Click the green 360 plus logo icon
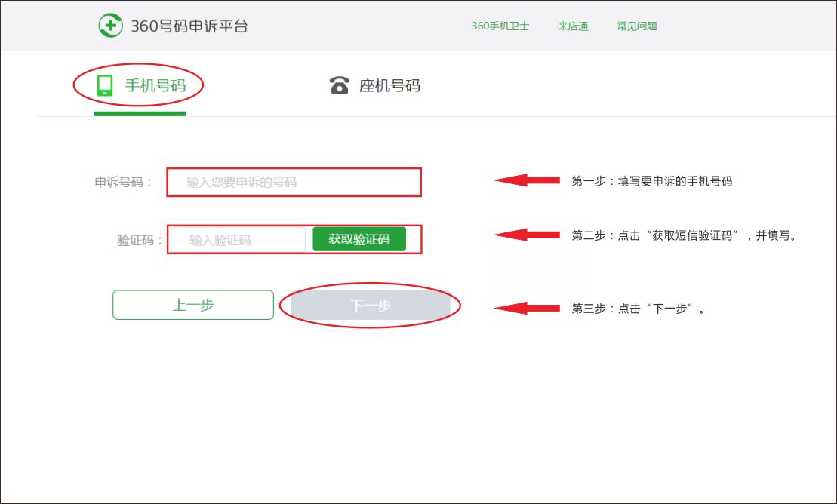Screen dimensions: 837x504 coord(110,26)
